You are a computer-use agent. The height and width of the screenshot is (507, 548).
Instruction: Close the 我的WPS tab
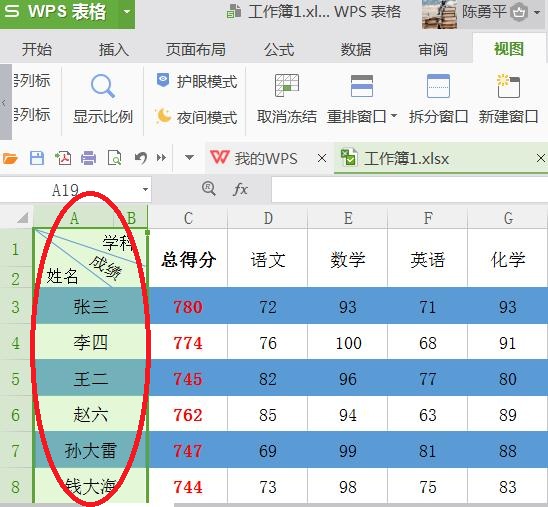coord(322,158)
